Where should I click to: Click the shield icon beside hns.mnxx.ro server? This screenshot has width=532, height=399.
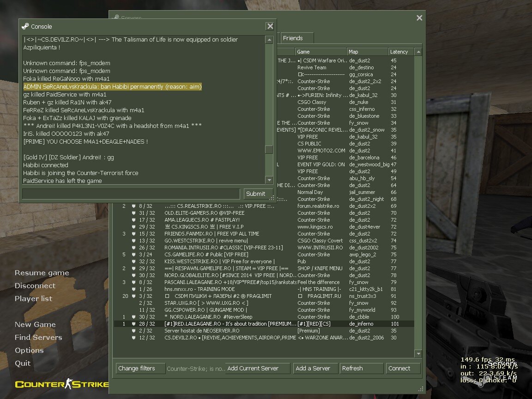(133, 289)
